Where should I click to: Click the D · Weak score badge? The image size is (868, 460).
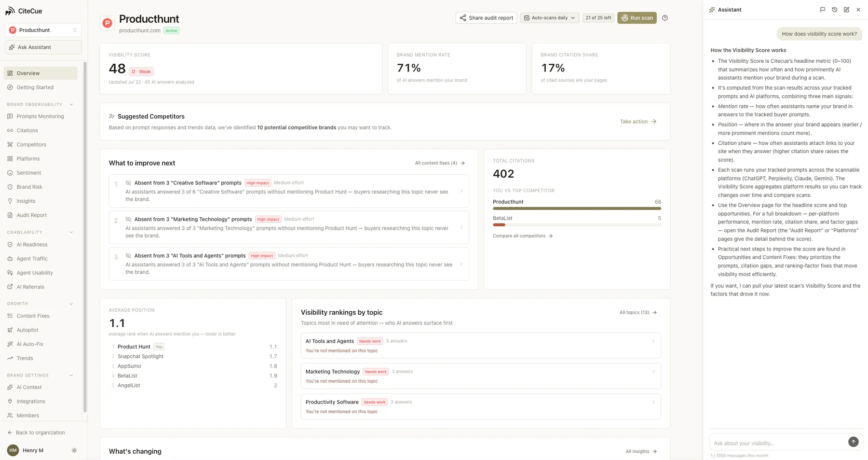(x=141, y=71)
